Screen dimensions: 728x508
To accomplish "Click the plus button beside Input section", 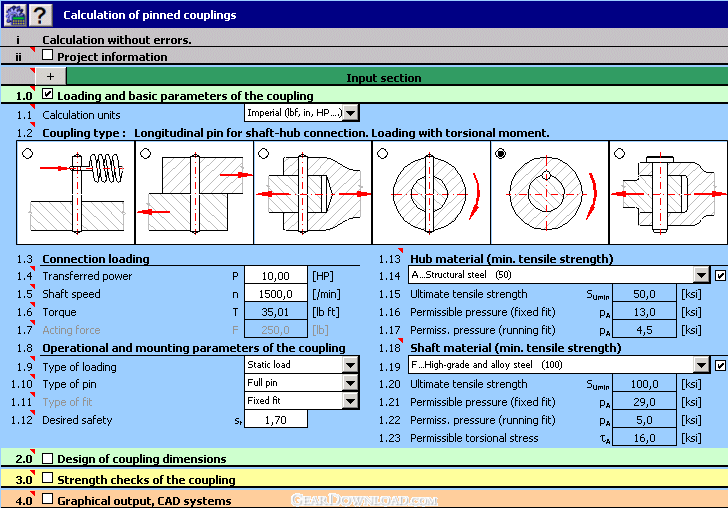I will click(x=50, y=77).
